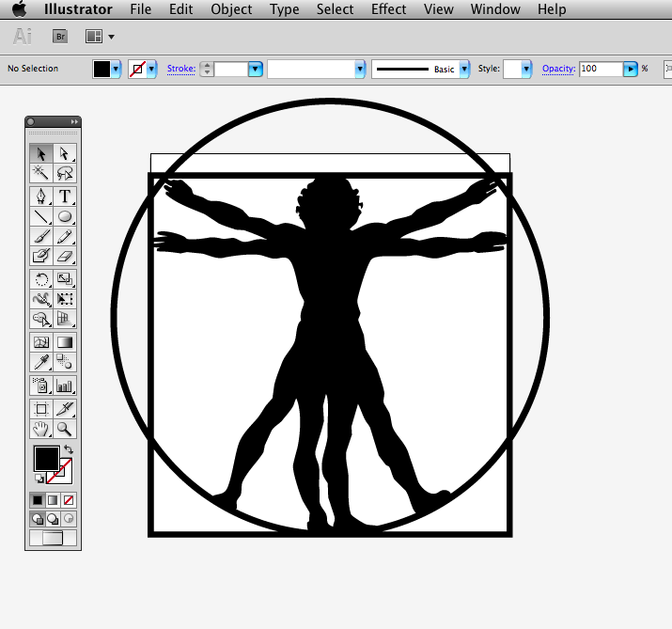672x629 pixels.
Task: Select the Pen tool
Action: coord(41,197)
